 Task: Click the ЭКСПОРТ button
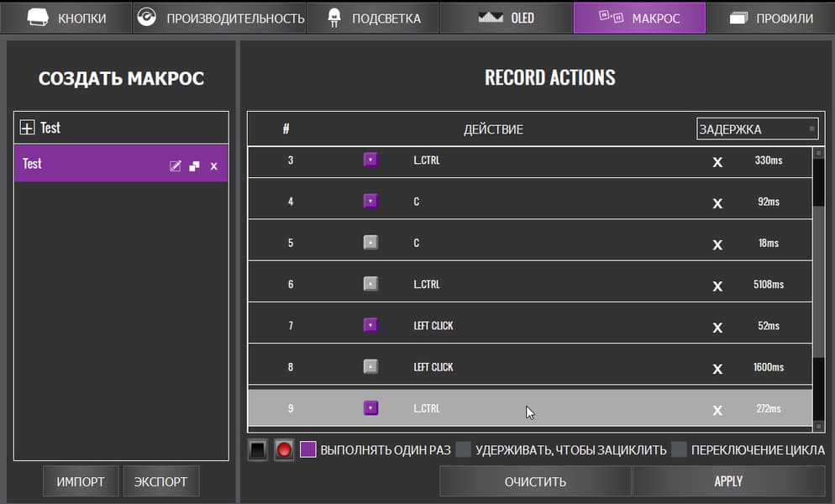(x=161, y=481)
